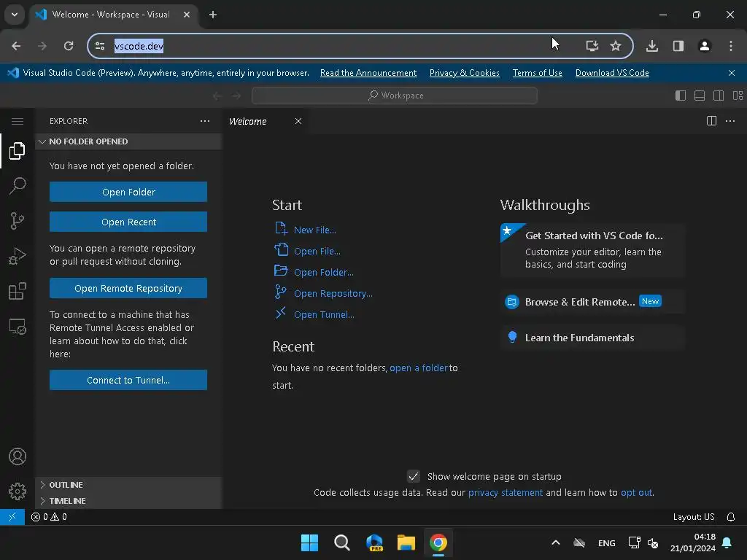Install vscode.dev app icon in address bar

(x=592, y=46)
